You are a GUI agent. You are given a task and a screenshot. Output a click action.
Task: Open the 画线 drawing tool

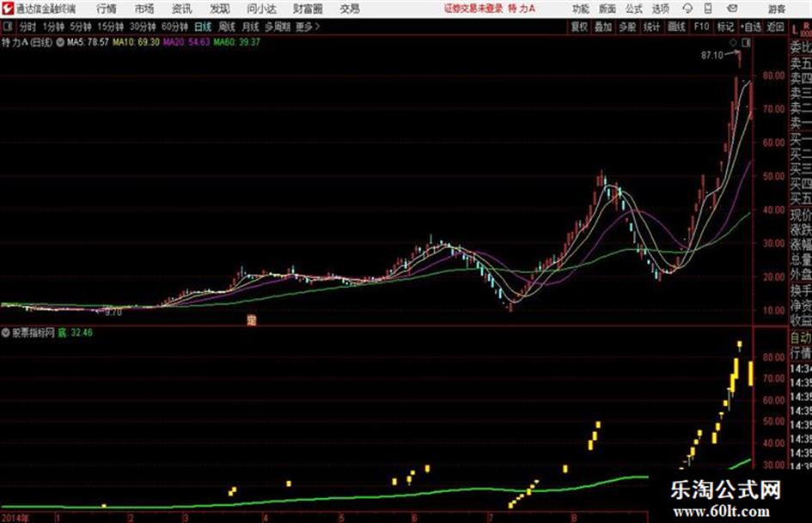coord(676,27)
